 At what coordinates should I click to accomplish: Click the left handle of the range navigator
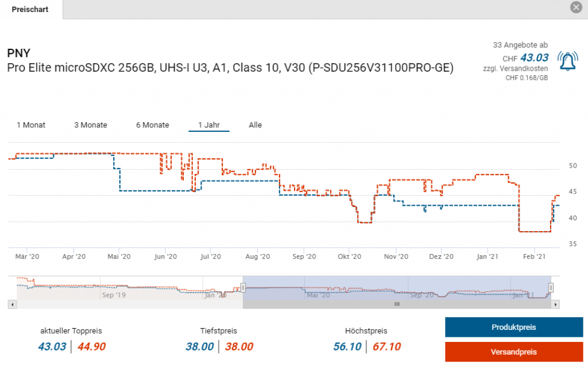(243, 287)
